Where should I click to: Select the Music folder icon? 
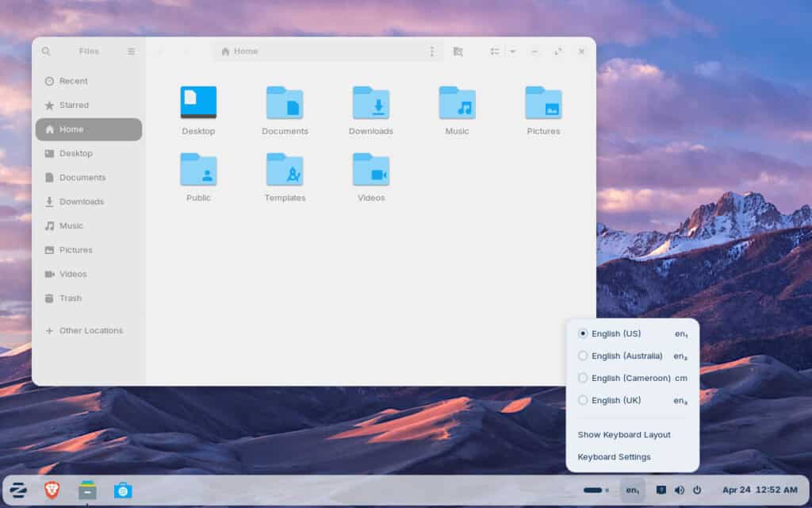tap(458, 102)
